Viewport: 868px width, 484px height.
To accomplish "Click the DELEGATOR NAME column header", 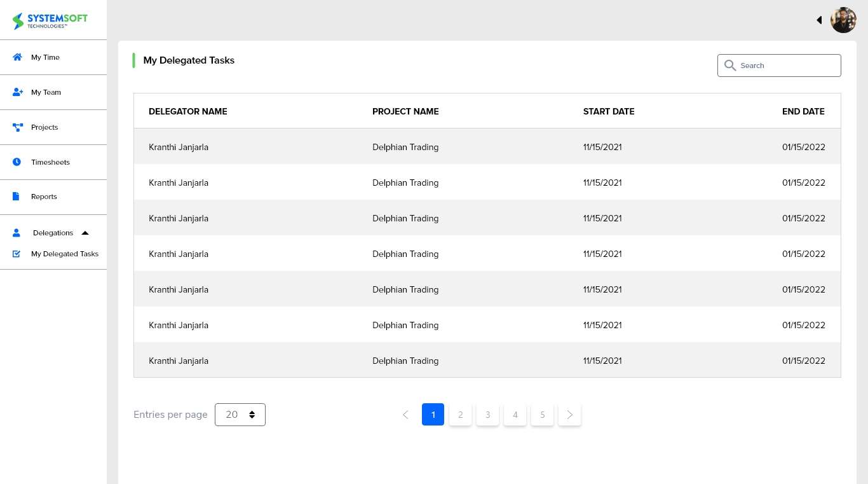I will [x=188, y=111].
